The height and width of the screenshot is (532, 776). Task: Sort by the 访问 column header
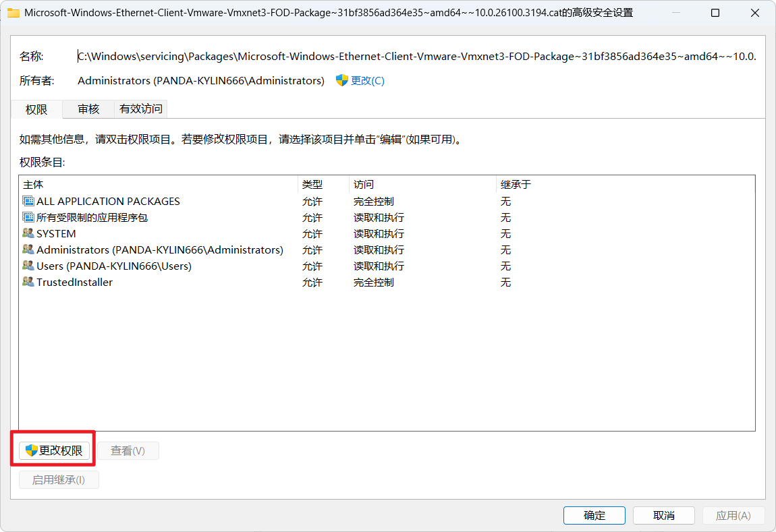tap(422, 185)
